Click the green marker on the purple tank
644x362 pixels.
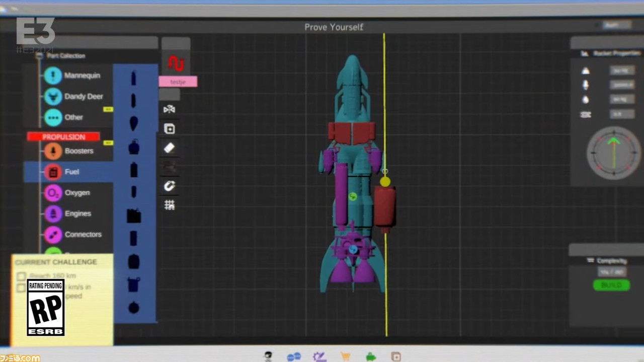(x=353, y=196)
